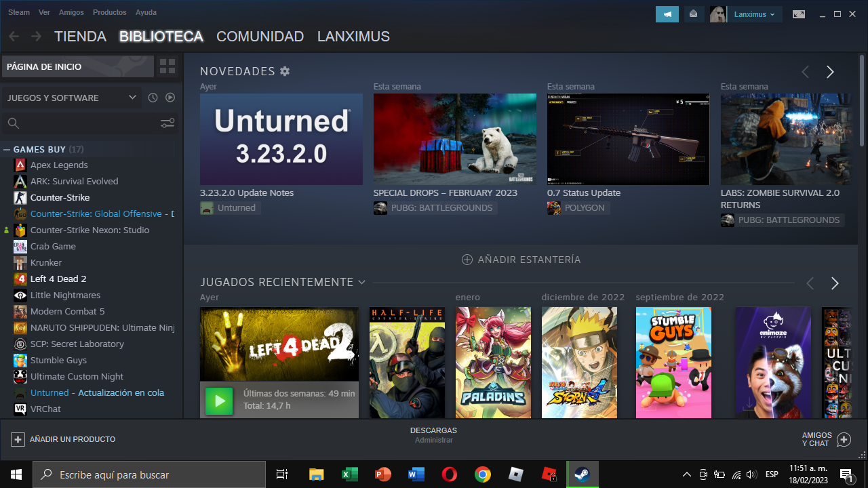Click the grid collections view icon
Viewport: 868px width, 488px height.
[167, 66]
